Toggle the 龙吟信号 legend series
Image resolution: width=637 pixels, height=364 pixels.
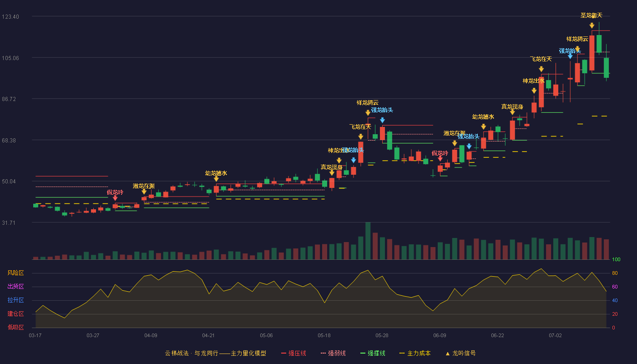[460, 353]
